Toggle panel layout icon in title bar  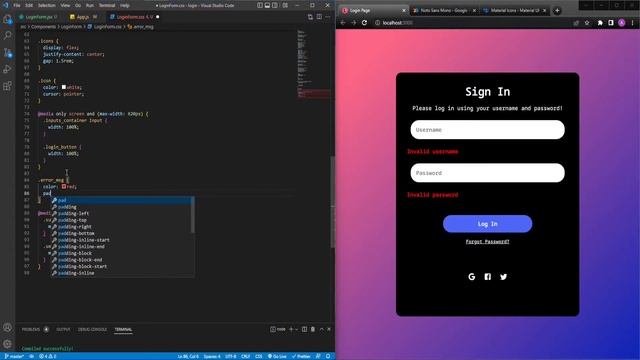pos(267,5)
